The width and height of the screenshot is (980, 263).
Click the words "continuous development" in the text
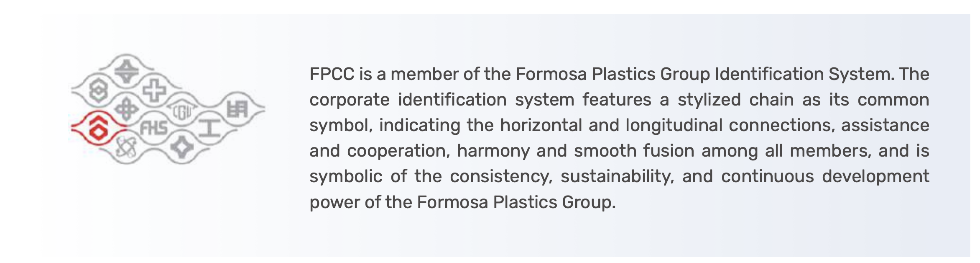point(825,177)
